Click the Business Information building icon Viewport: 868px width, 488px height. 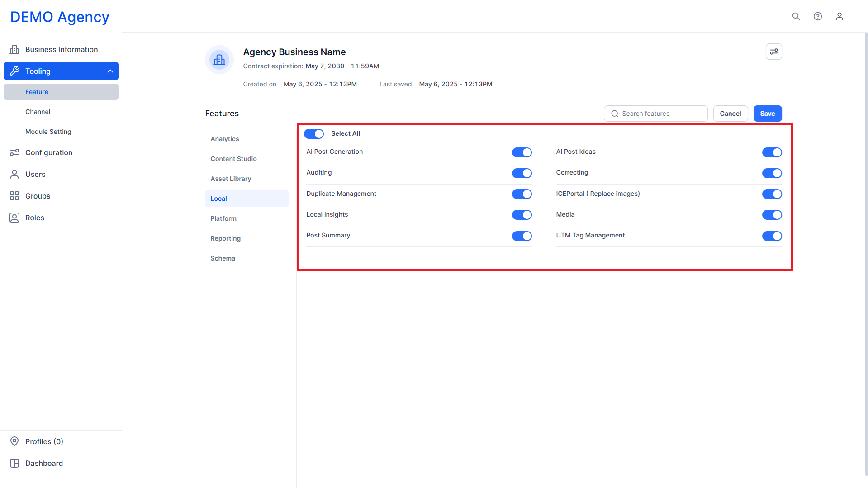pyautogui.click(x=14, y=49)
